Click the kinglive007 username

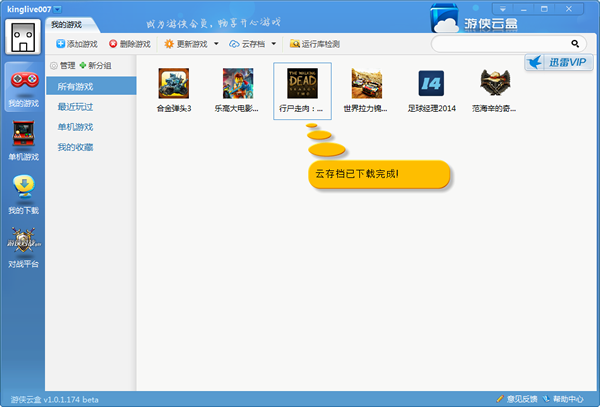tap(29, 9)
